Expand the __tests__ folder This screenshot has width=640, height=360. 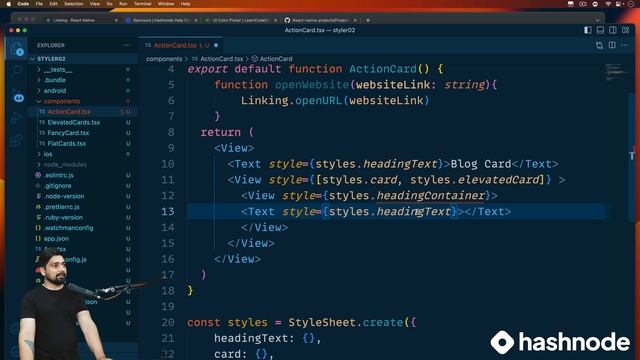point(58,69)
